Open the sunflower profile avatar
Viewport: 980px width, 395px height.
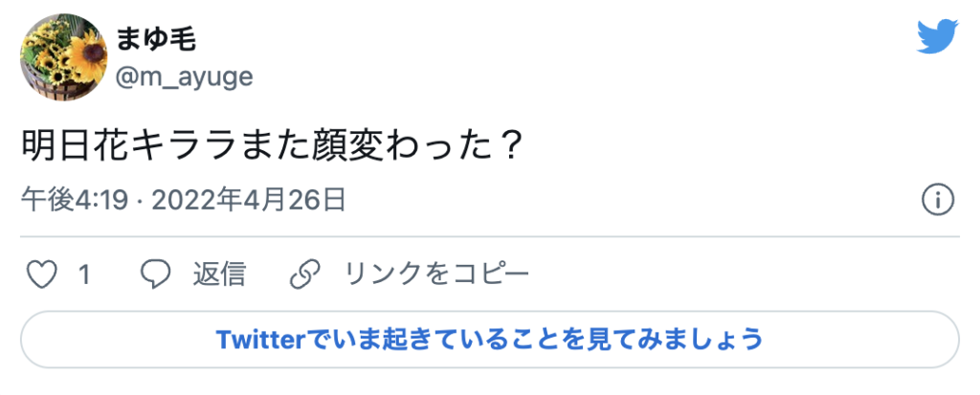[64, 57]
